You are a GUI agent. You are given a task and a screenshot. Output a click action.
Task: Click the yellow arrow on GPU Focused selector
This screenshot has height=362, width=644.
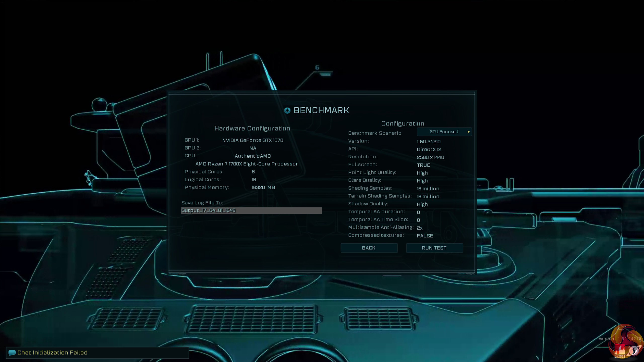pyautogui.click(x=468, y=132)
